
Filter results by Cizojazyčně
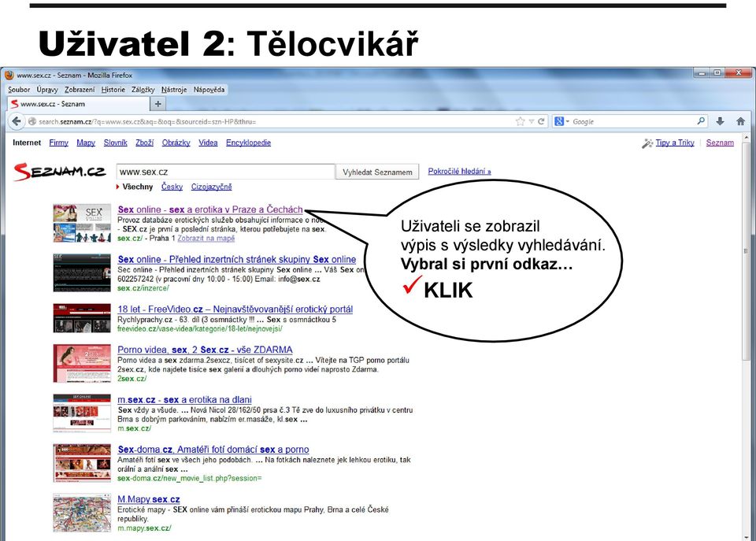click(x=211, y=187)
